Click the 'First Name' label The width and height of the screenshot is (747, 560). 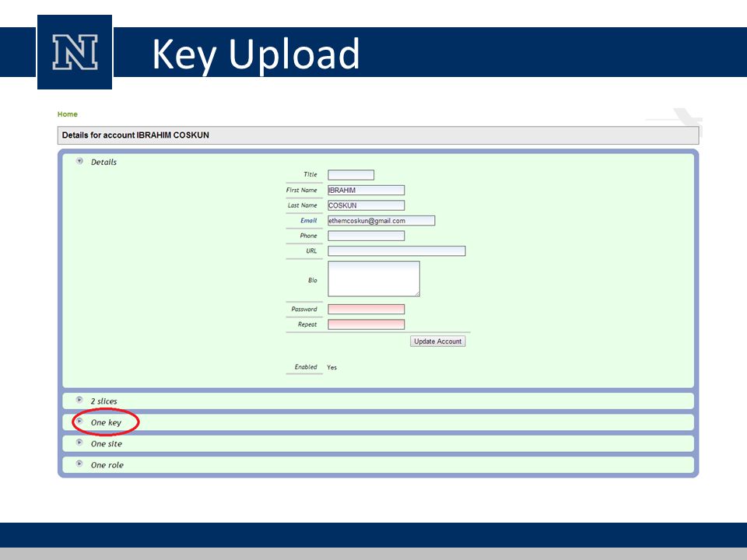tap(301, 190)
